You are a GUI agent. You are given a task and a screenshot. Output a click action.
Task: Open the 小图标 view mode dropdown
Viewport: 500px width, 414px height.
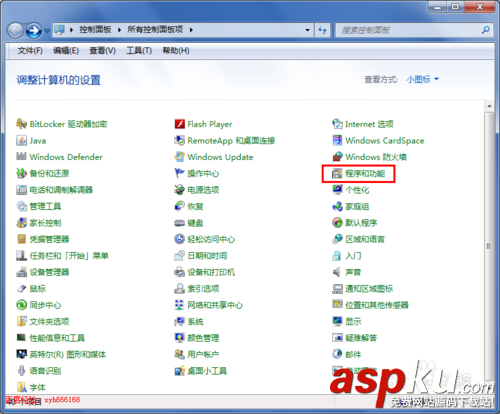point(422,79)
